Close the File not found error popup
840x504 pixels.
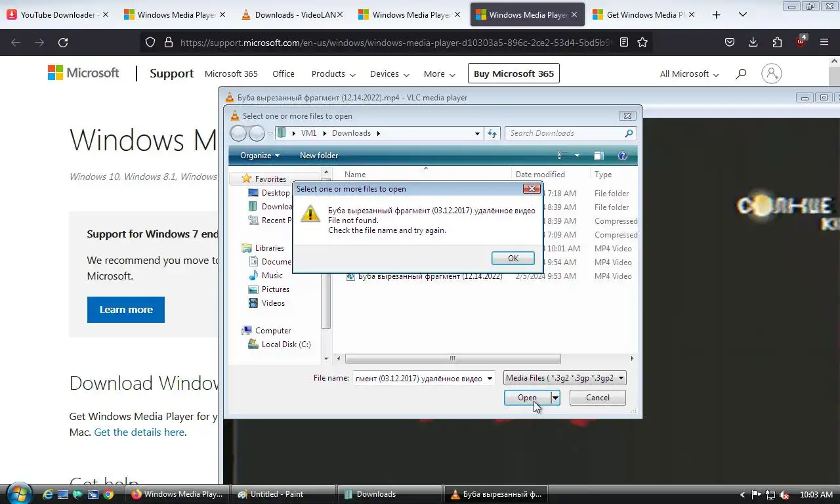(x=532, y=189)
